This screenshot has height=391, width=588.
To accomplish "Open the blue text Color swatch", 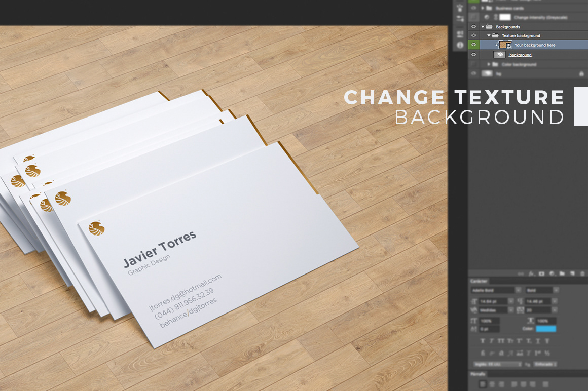I will pyautogui.click(x=545, y=329).
